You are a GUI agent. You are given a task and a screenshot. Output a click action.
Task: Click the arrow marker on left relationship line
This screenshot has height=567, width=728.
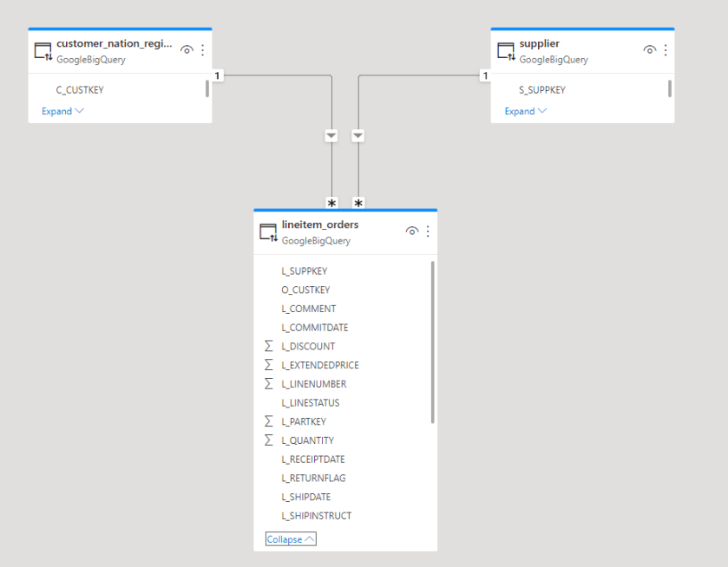pyautogui.click(x=331, y=135)
